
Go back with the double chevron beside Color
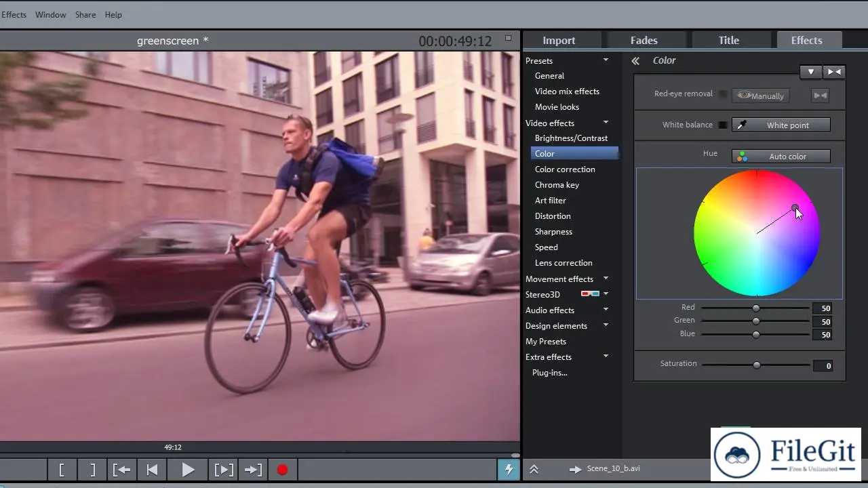tap(635, 60)
